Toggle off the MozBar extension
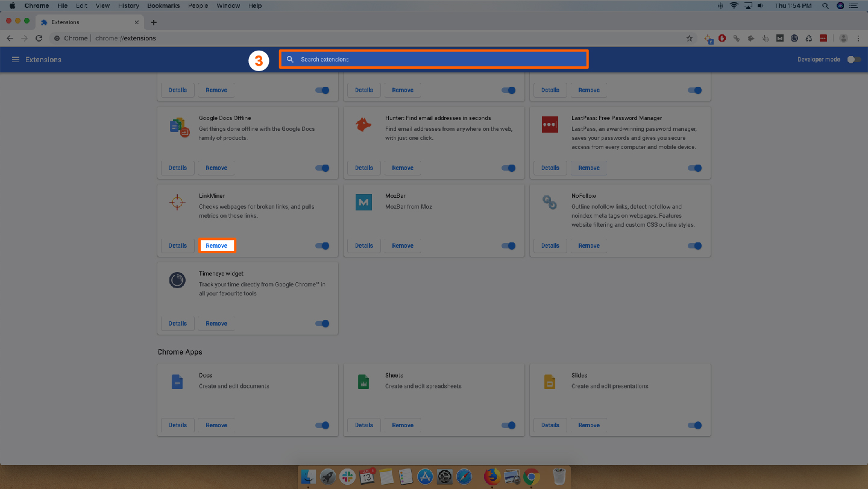This screenshot has width=868, height=489. coord(509,245)
